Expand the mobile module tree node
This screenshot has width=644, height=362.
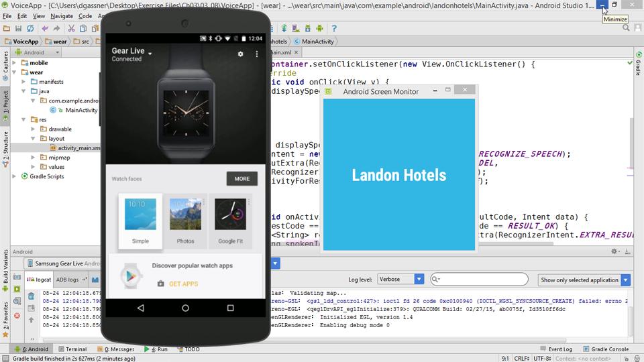pyautogui.click(x=14, y=63)
